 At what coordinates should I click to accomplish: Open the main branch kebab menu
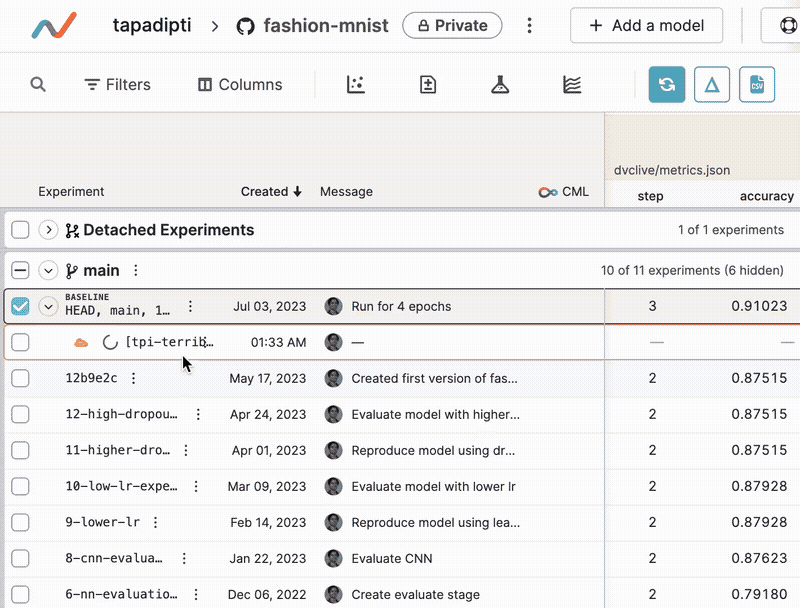pyautogui.click(x=136, y=270)
